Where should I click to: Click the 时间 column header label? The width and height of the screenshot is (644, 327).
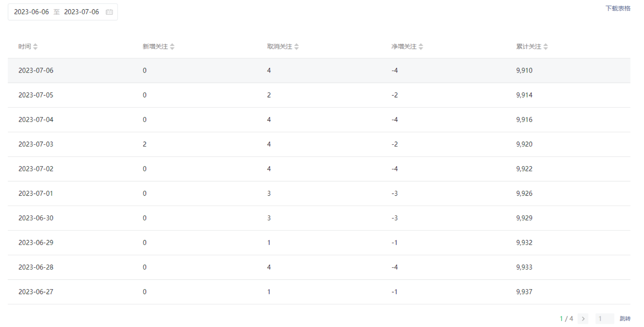click(x=25, y=47)
